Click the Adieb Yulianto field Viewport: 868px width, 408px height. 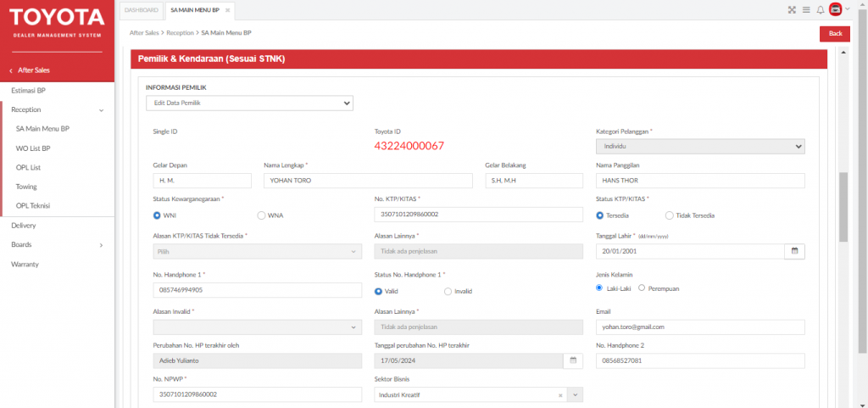pyautogui.click(x=258, y=360)
